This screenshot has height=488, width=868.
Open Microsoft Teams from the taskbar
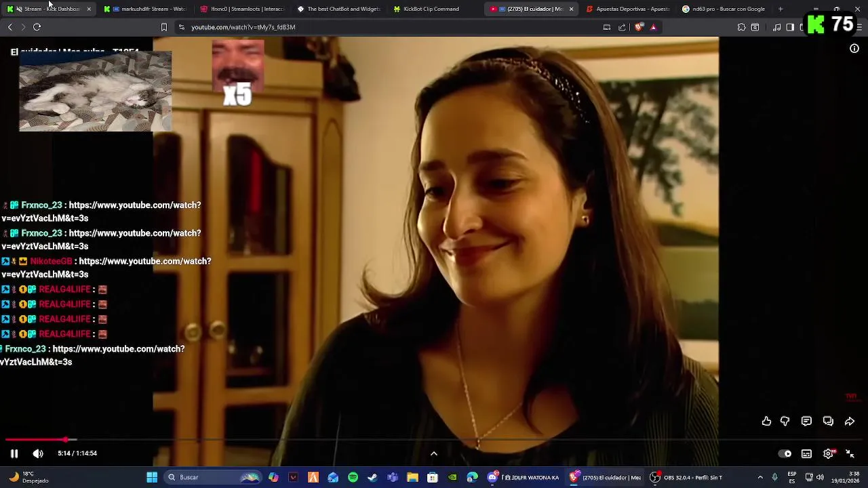[x=393, y=477]
